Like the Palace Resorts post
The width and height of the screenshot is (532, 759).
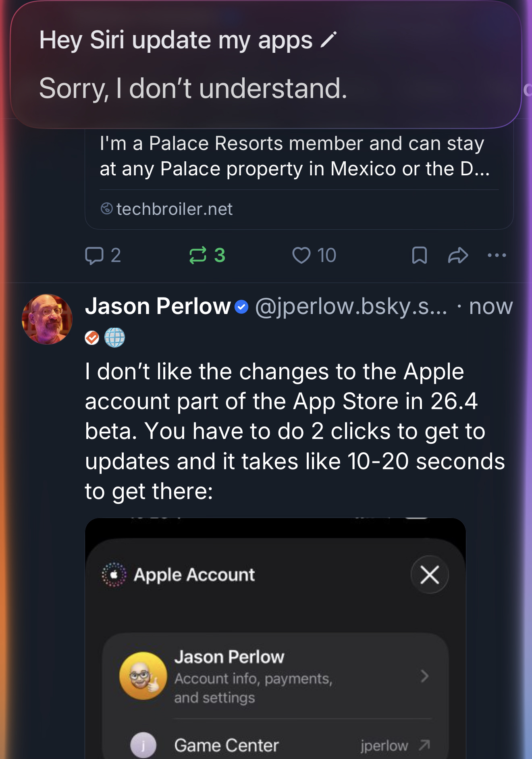click(x=314, y=256)
